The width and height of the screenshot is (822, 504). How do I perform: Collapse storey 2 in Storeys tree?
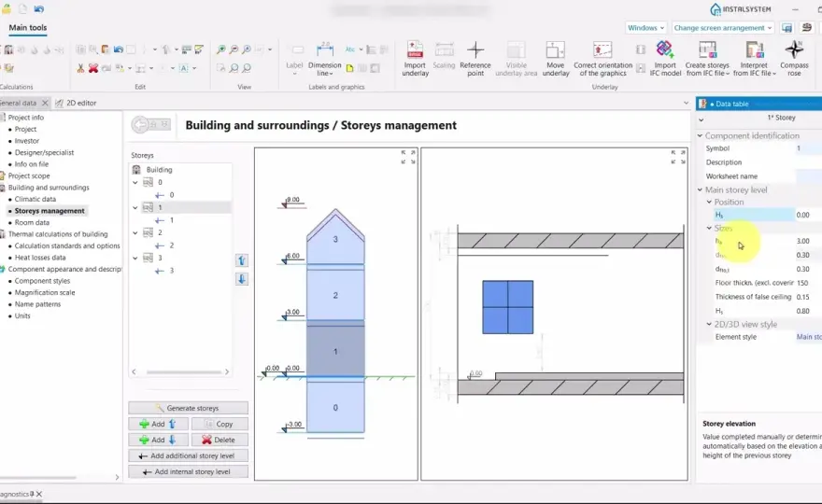pos(135,232)
